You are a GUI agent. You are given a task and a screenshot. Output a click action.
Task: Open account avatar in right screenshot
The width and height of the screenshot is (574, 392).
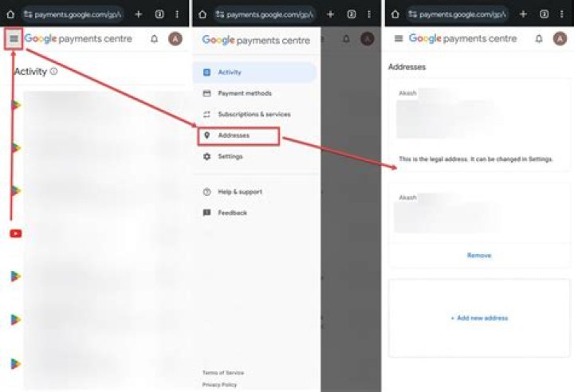(x=560, y=39)
